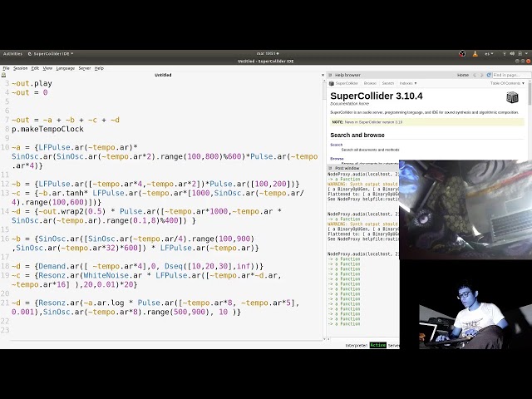This screenshot has height=399, width=532.
Task: Click the Interpreter Active status indicator
Action: [378, 345]
